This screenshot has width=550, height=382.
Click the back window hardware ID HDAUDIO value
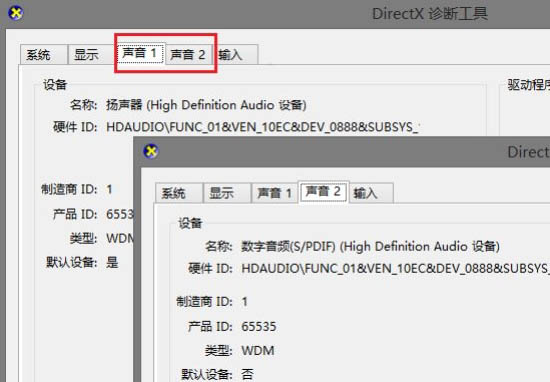point(262,127)
